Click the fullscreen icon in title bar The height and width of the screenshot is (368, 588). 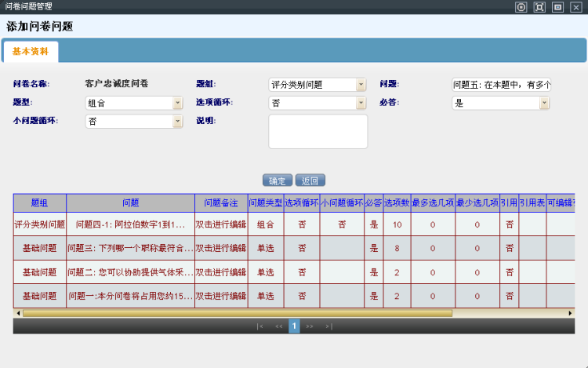pyautogui.click(x=539, y=6)
